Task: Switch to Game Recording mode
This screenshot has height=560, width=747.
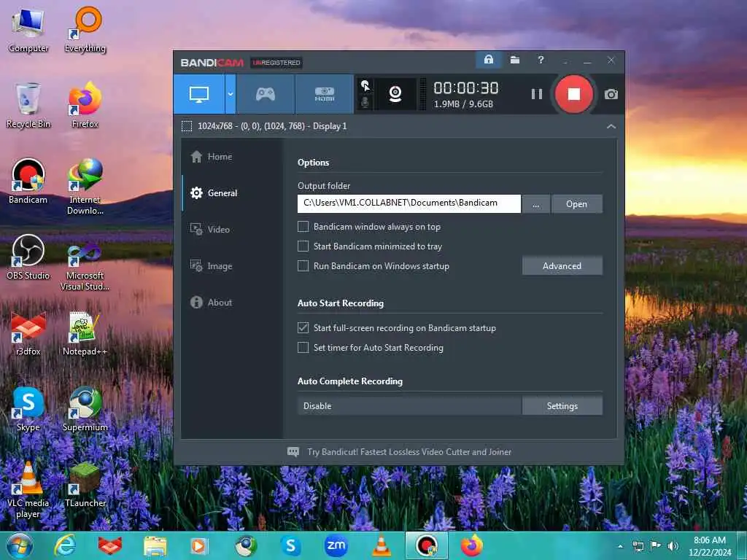Action: click(x=266, y=94)
